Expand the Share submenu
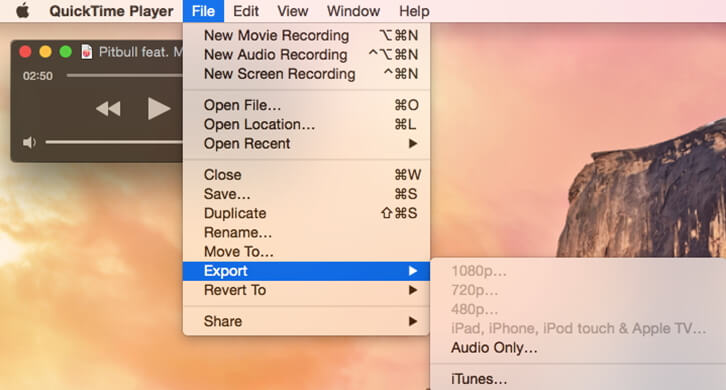 click(307, 321)
